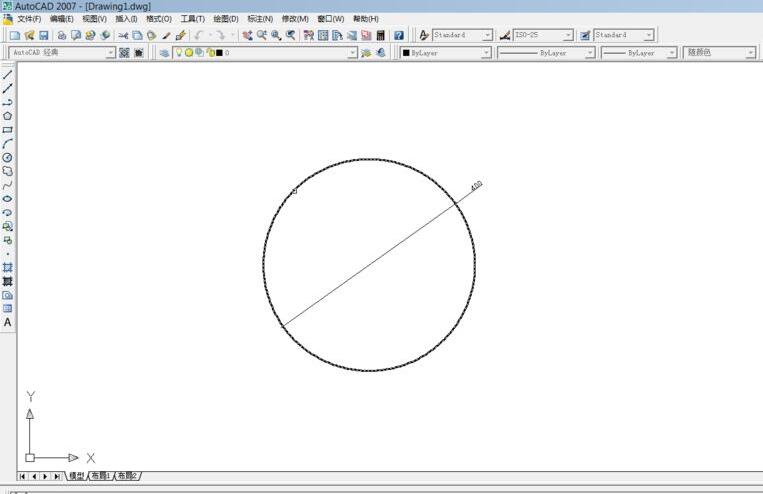Image resolution: width=763 pixels, height=494 pixels.
Task: Switch to the 模型 model tab
Action: click(x=76, y=476)
